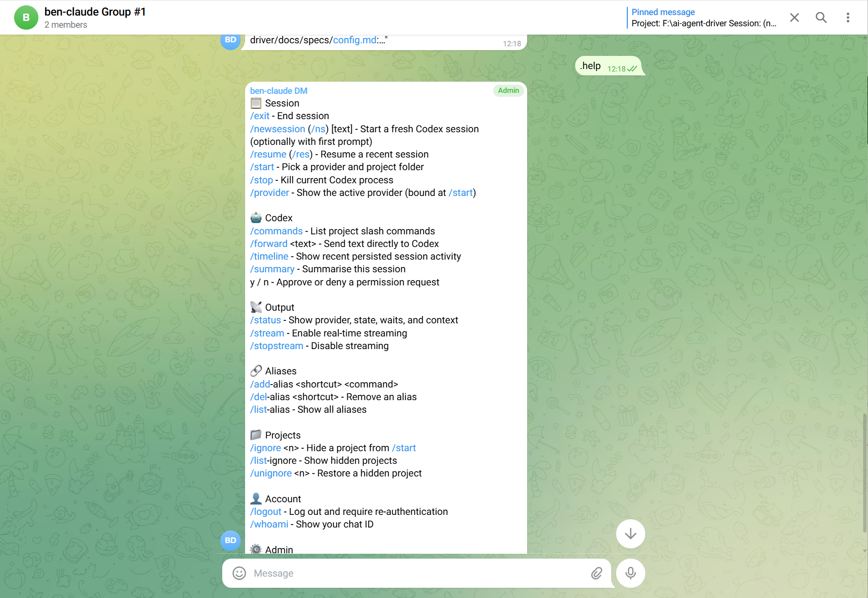Click the BD avatar beside the help message
Image resolution: width=868 pixels, height=598 pixels.
pos(230,541)
